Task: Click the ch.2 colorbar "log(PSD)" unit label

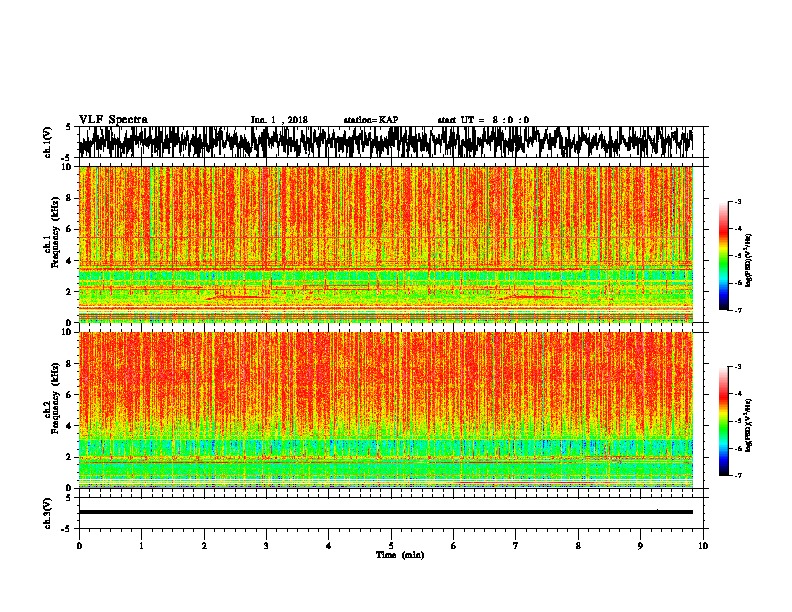Action: pos(749,425)
